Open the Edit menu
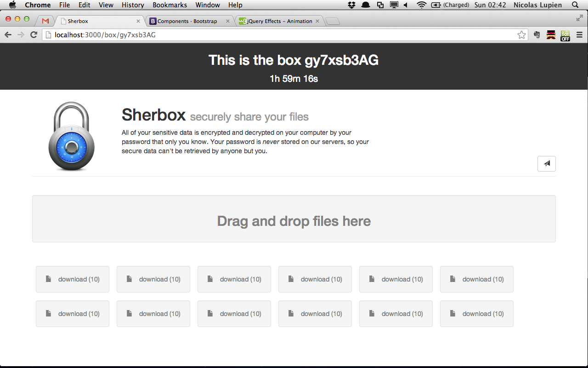This screenshot has height=368, width=588. pyautogui.click(x=84, y=5)
